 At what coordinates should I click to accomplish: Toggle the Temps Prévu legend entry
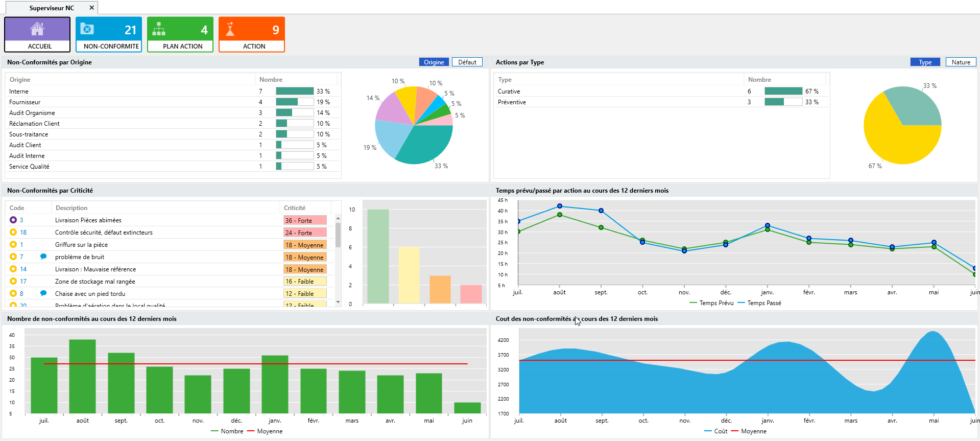pos(711,303)
